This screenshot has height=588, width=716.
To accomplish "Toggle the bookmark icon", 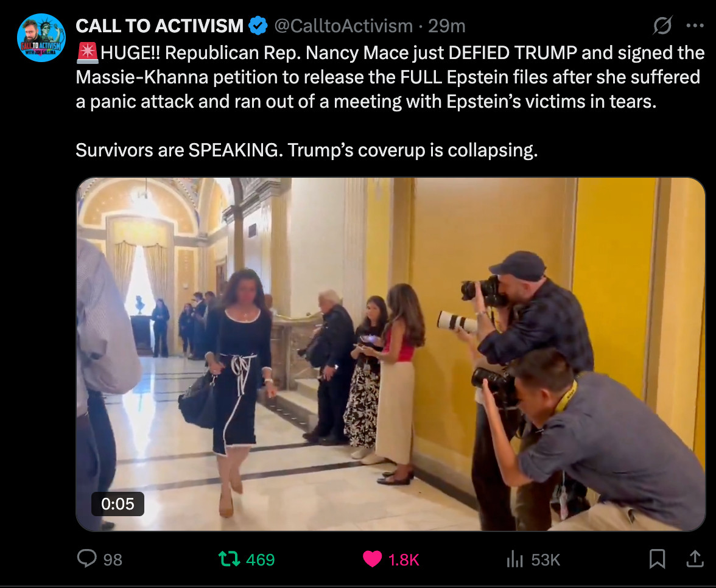I will pyautogui.click(x=657, y=559).
